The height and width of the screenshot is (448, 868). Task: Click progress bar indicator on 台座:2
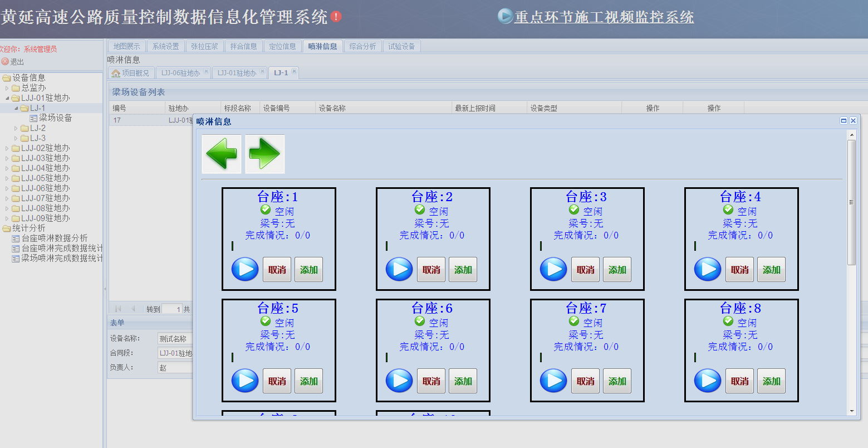coord(386,246)
